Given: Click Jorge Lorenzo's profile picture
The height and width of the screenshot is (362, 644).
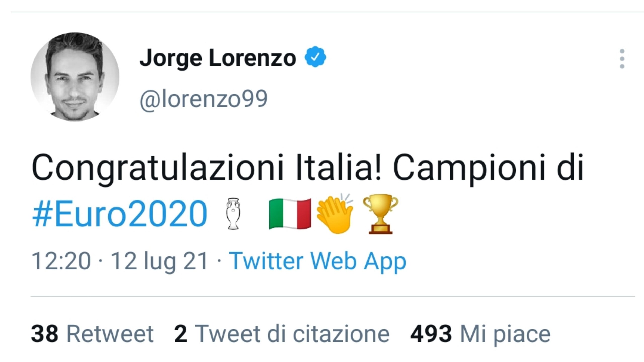Looking at the screenshot, I should (75, 77).
